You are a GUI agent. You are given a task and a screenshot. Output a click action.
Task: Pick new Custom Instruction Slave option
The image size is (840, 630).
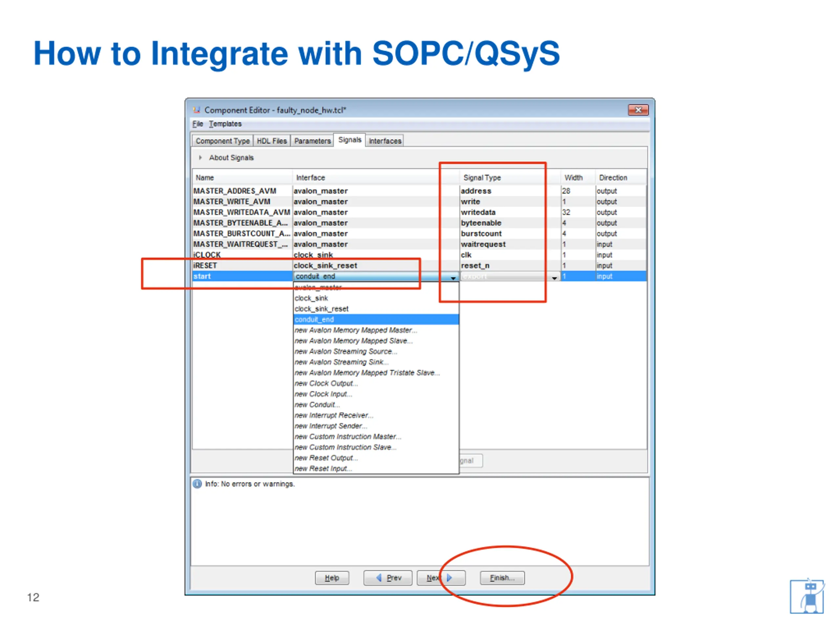click(x=376, y=447)
